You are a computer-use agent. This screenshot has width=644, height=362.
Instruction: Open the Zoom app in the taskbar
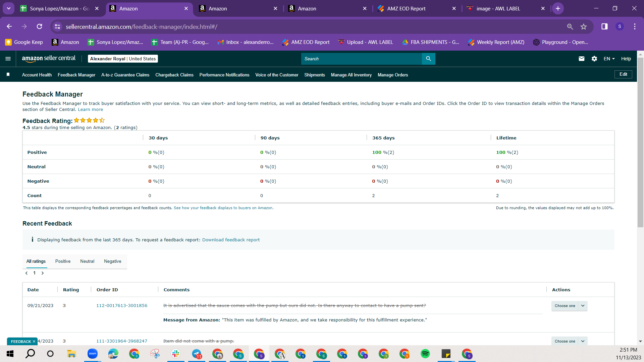[x=93, y=354]
